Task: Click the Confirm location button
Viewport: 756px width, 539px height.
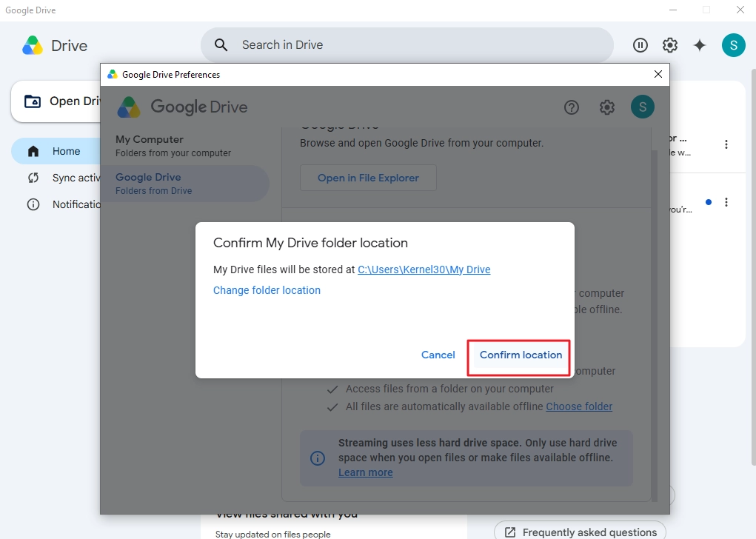Action: pyautogui.click(x=521, y=355)
